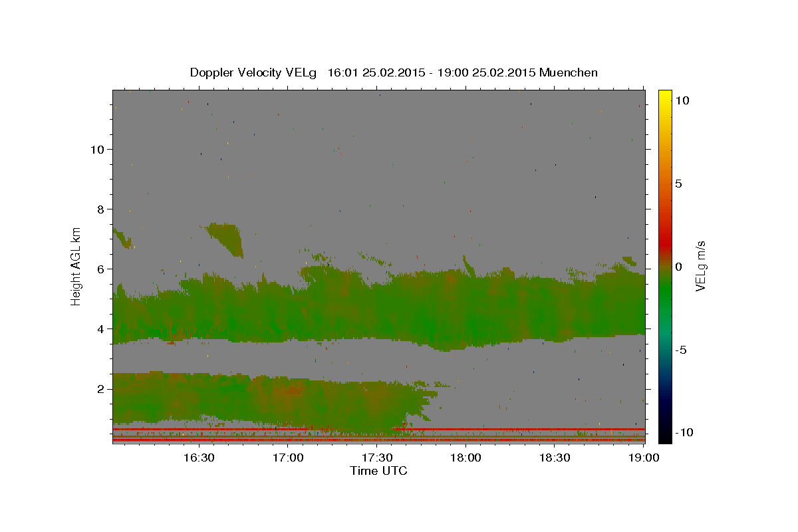Click the 'Height AGL km' y-axis label
This screenshot has width=798, height=532.
click(x=76, y=267)
